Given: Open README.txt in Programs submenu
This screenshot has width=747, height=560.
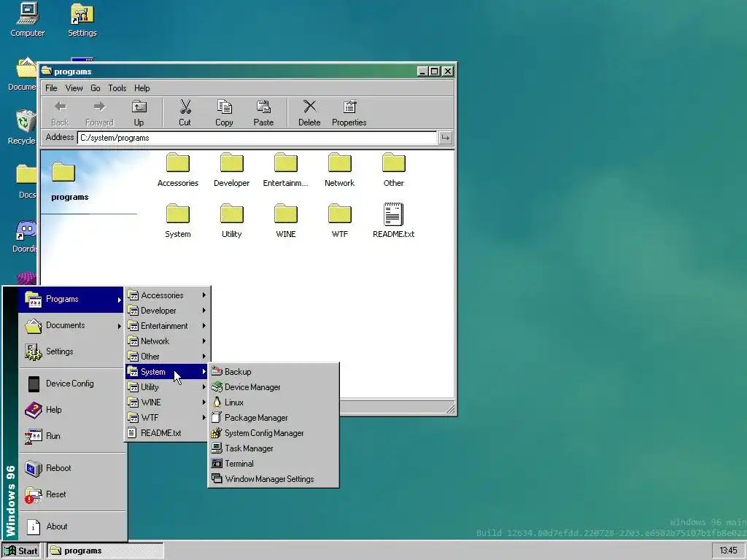Looking at the screenshot, I should point(167,433).
